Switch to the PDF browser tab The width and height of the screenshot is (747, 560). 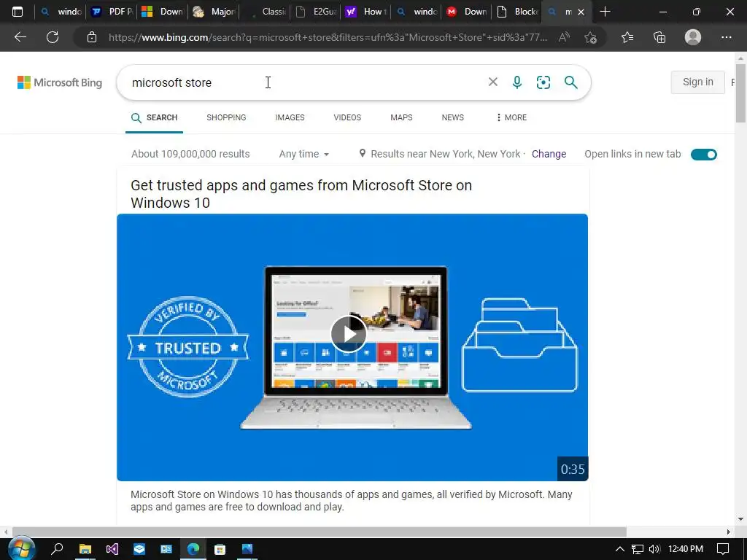[112, 12]
